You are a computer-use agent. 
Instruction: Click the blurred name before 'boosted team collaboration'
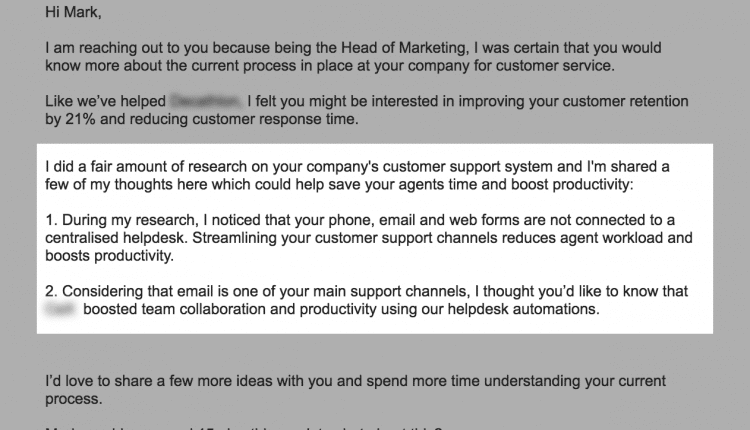[60, 309]
